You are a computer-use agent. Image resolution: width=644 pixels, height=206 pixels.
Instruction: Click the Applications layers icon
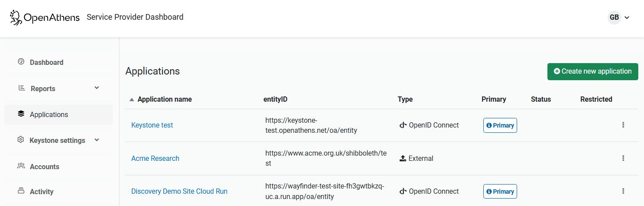coord(21,114)
